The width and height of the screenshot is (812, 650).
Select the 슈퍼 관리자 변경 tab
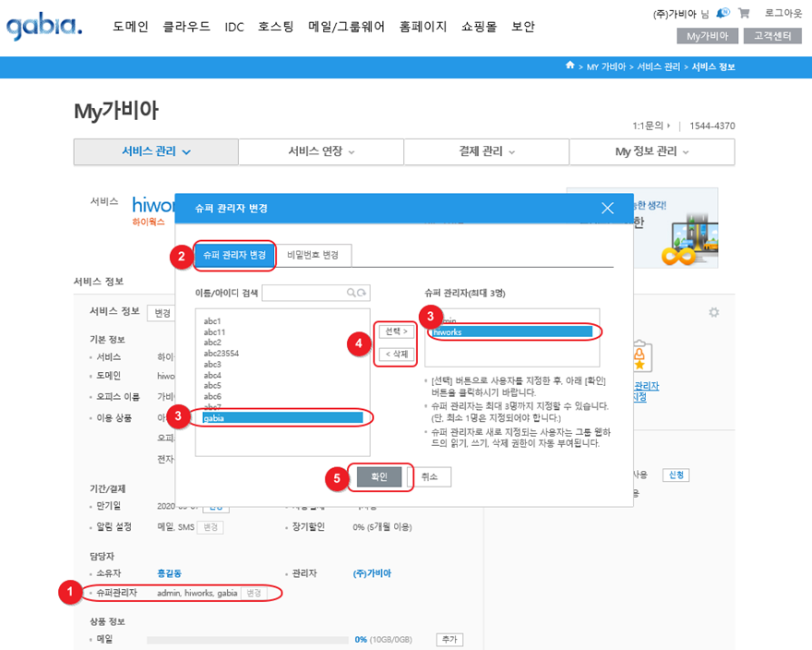[x=234, y=255]
